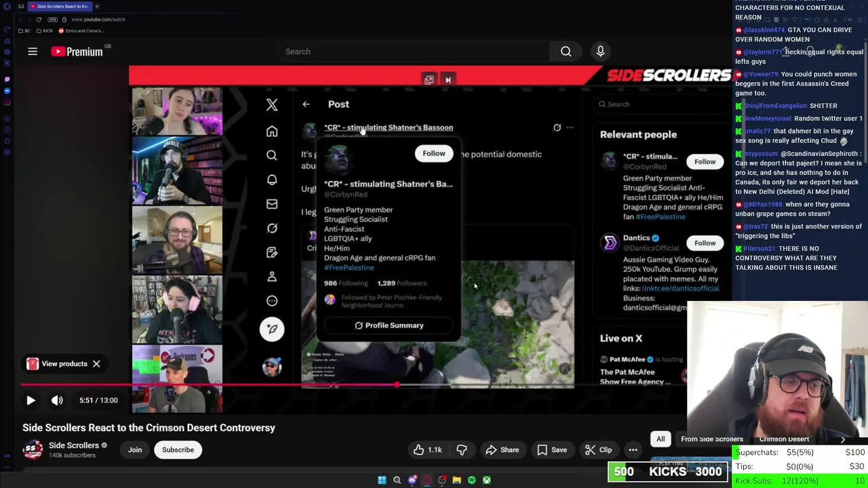Image resolution: width=868 pixels, height=488 pixels.
Task: Open Spotify from the taskbar
Action: pos(471,480)
